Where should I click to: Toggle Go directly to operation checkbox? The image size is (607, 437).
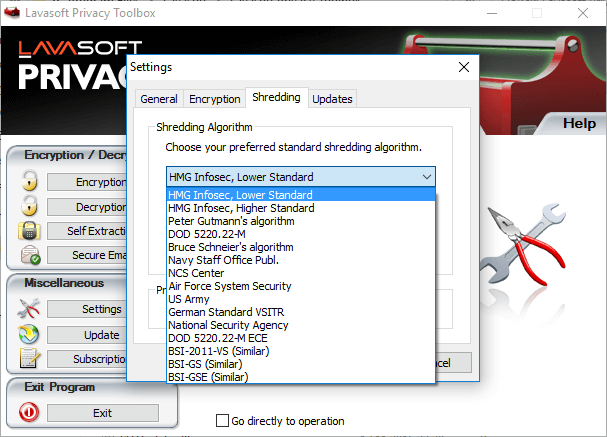click(x=222, y=421)
